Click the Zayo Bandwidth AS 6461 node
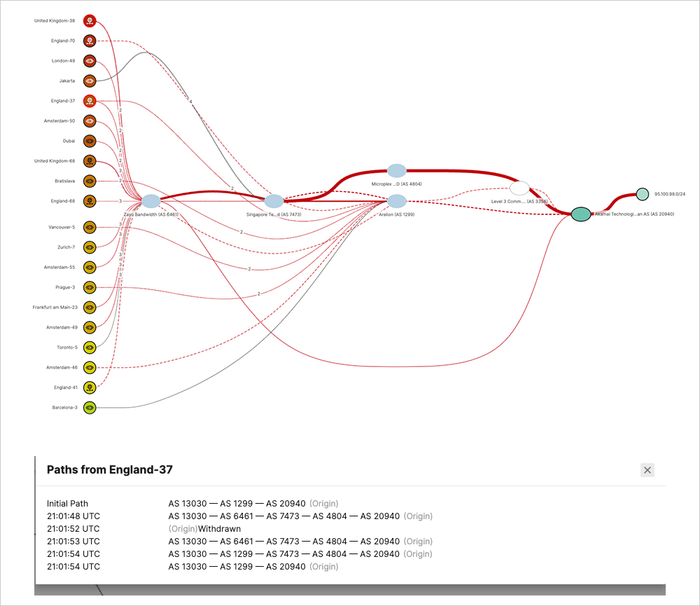Screen dimensions: 700x606 point(151,201)
